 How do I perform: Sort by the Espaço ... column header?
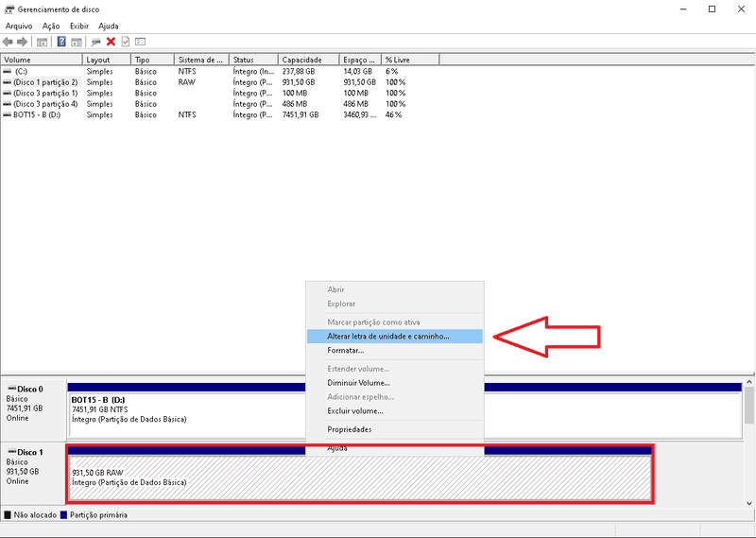pos(360,60)
